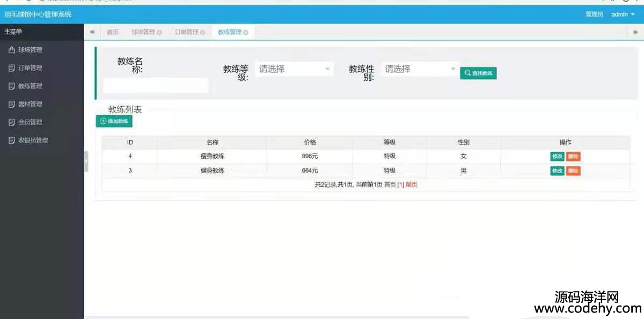Viewport: 644px width, 319px height.
Task: Click the 查找教练 search button
Action: (478, 73)
